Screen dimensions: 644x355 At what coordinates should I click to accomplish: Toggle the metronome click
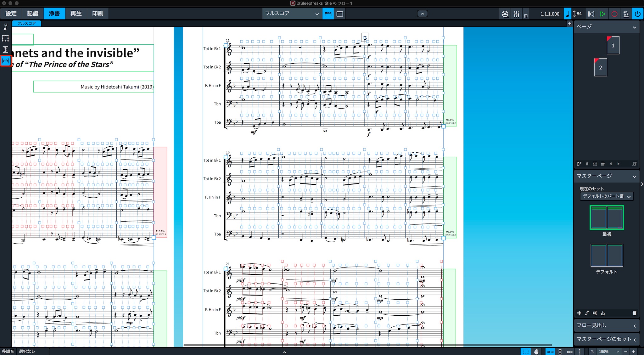click(626, 14)
